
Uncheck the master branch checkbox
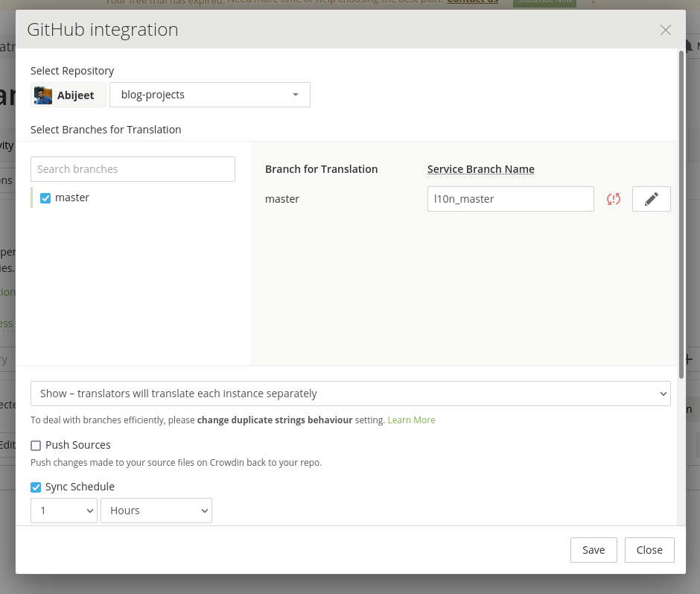45,198
